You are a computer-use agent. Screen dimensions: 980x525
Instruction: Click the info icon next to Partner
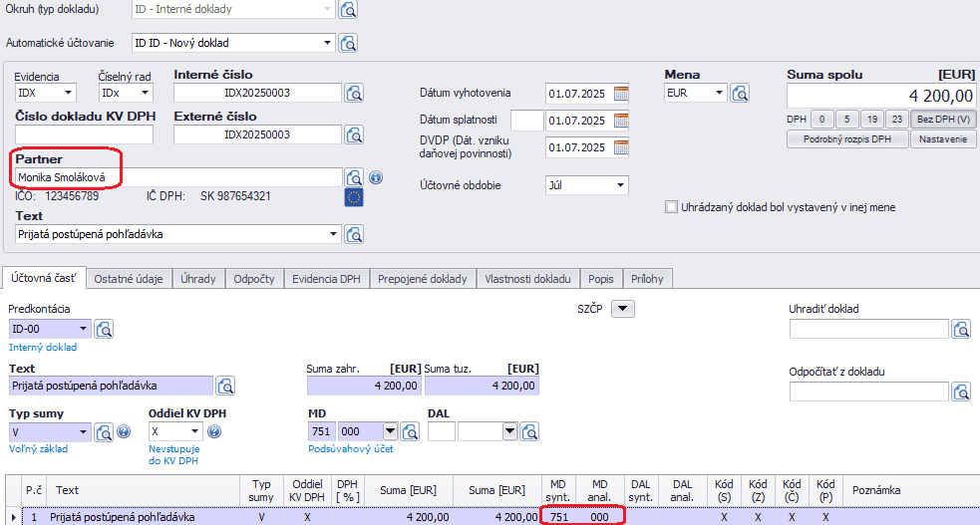click(376, 177)
